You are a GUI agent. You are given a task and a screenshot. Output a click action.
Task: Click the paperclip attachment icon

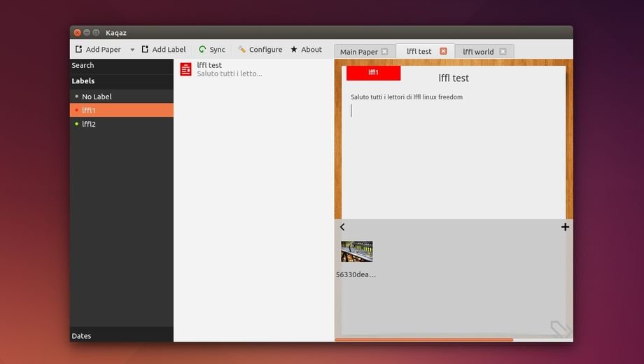coord(560,329)
